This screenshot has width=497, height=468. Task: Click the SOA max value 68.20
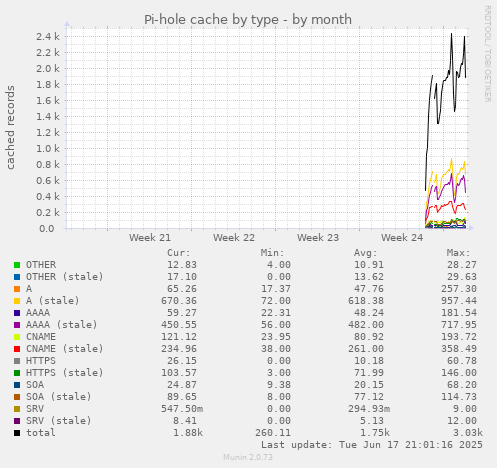[462, 385]
